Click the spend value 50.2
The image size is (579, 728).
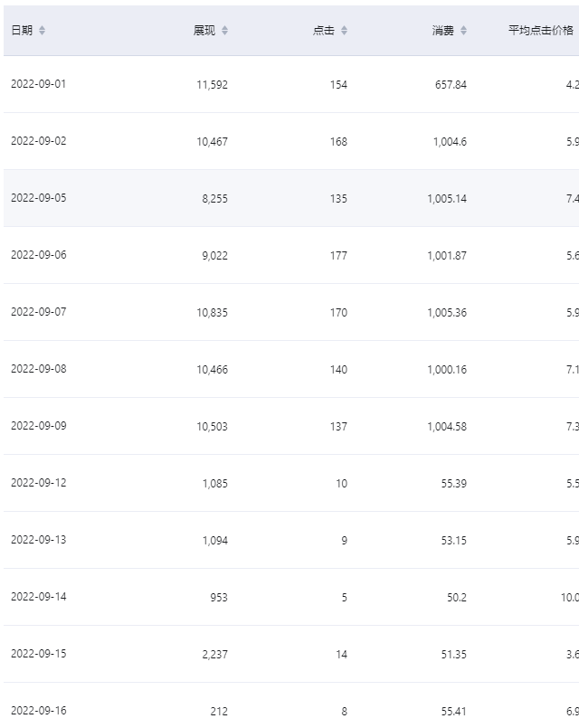457,598
